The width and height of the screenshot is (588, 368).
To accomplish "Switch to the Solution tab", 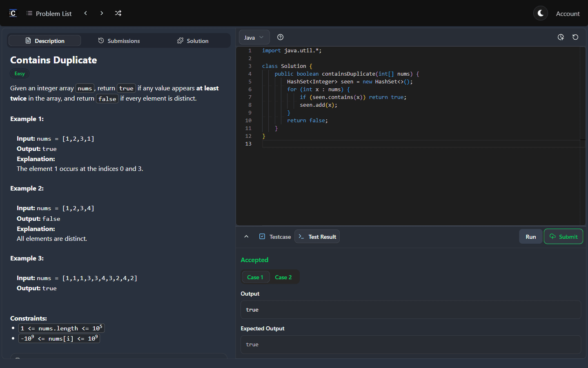I will (x=193, y=40).
